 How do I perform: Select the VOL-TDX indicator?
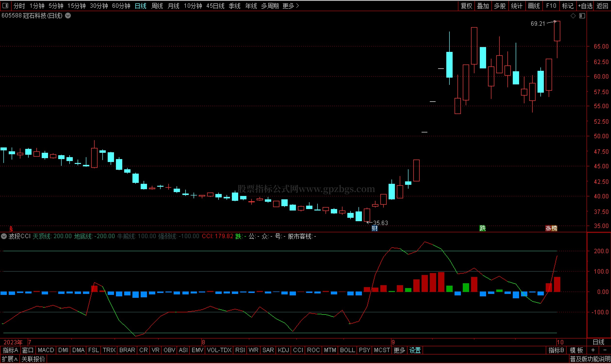tap(219, 350)
